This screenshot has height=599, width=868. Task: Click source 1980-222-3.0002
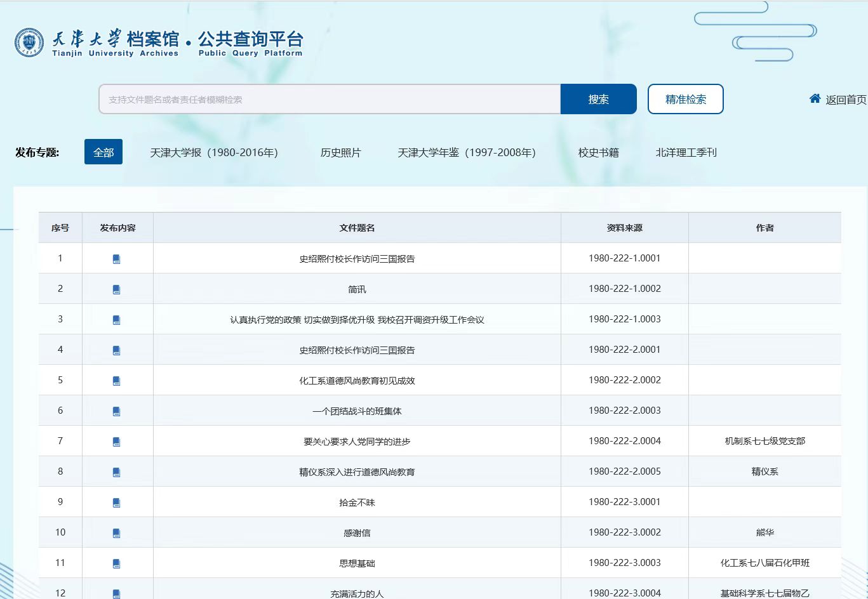[625, 532]
